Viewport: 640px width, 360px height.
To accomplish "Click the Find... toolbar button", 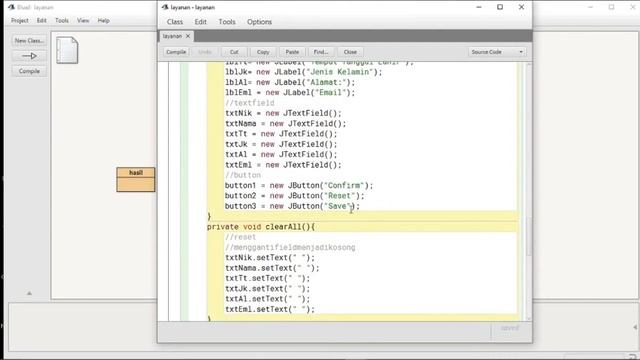I will [321, 52].
